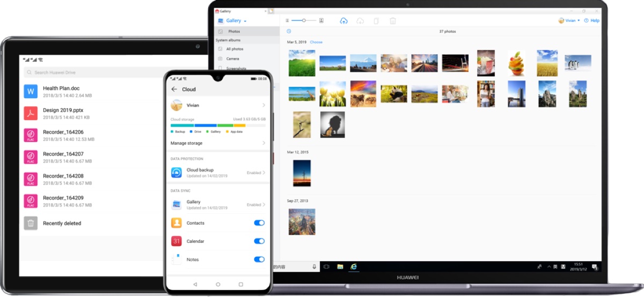Tap Manage storage on phone

point(217,143)
